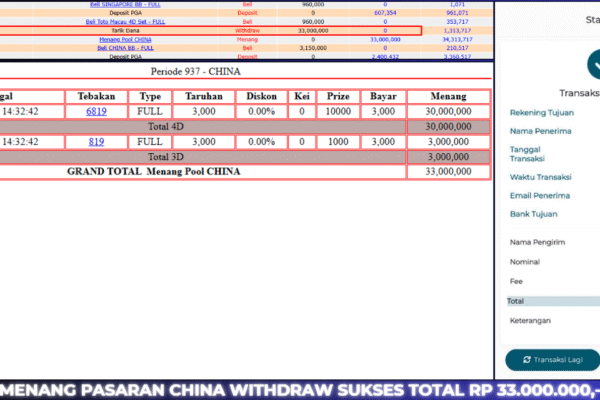Click the Diskon column header
Image resolution: width=600 pixels, height=400 pixels.
point(261,96)
